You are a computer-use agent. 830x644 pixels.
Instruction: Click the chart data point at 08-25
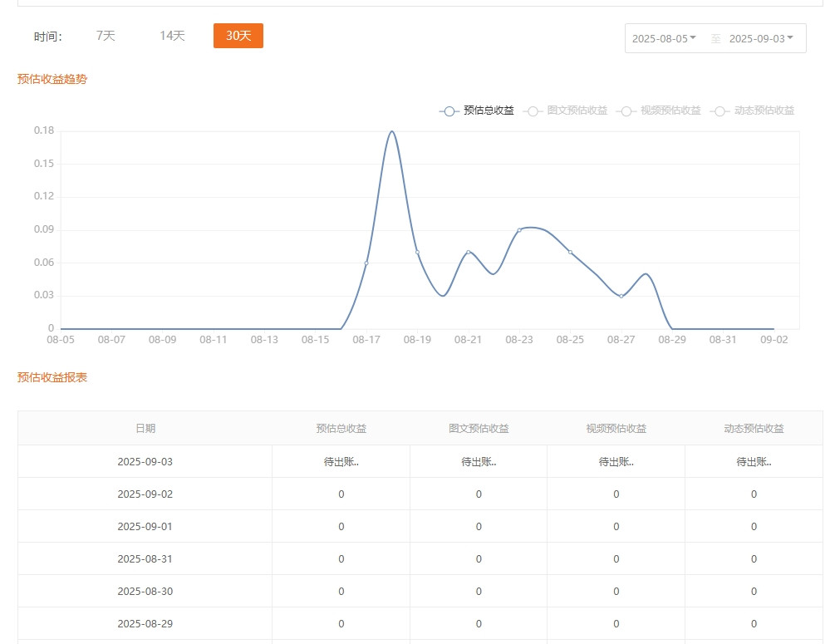point(570,252)
